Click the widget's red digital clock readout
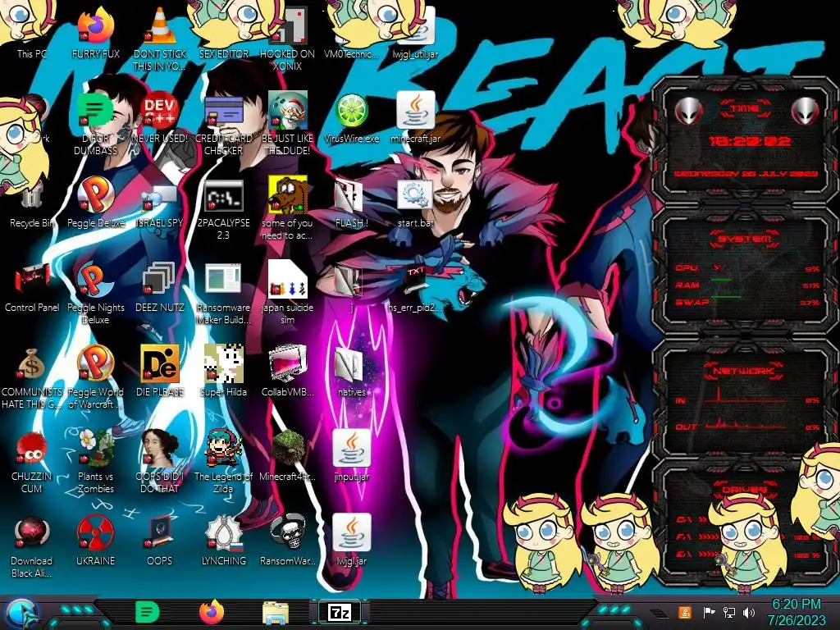This screenshot has width=840, height=630. point(749,141)
